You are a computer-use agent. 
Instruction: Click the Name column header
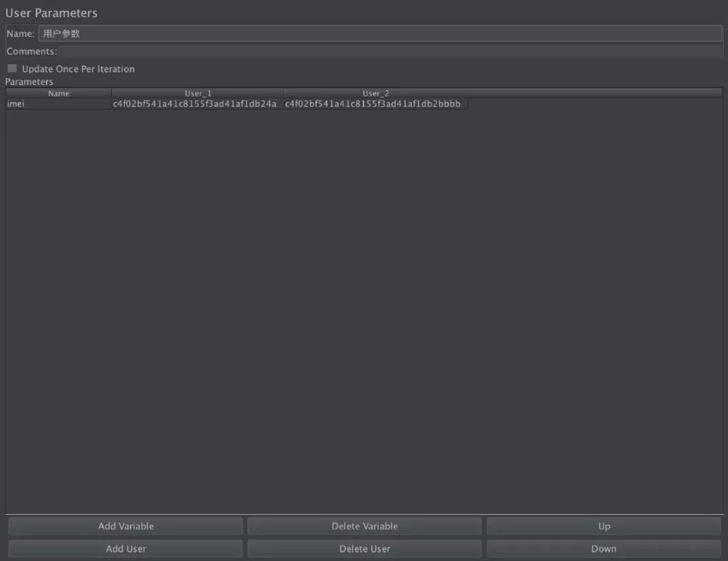point(59,93)
